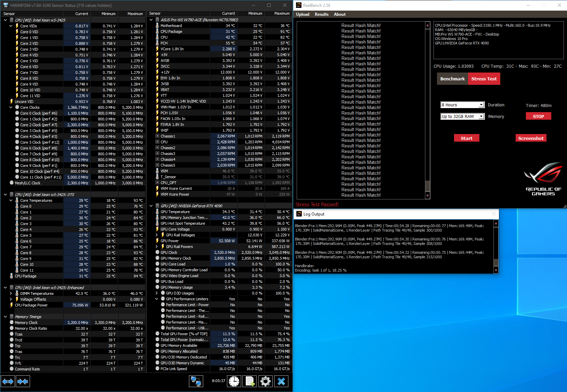567x392 pixels.
Task: Click the Screenshot button
Action: [531, 138]
